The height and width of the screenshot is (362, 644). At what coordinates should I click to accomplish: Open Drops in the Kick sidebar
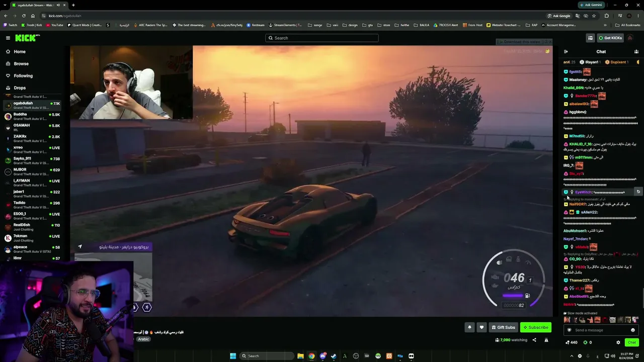(20, 88)
